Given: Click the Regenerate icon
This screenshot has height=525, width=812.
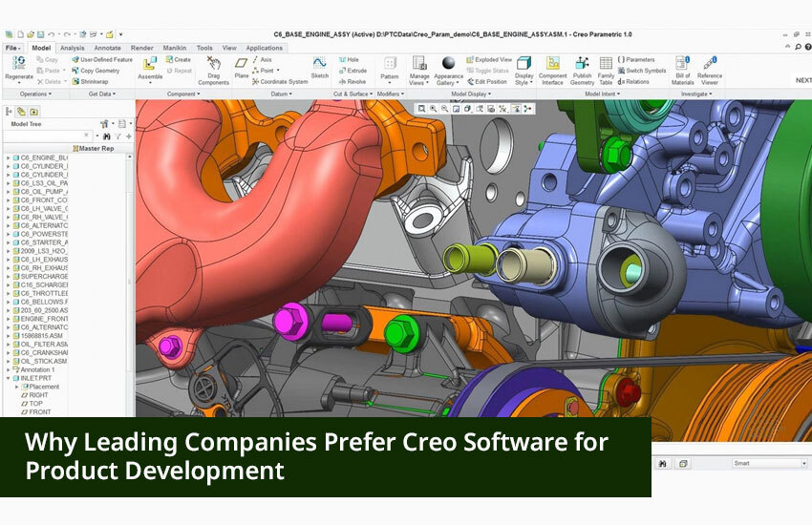Looking at the screenshot, I should pos(19,63).
